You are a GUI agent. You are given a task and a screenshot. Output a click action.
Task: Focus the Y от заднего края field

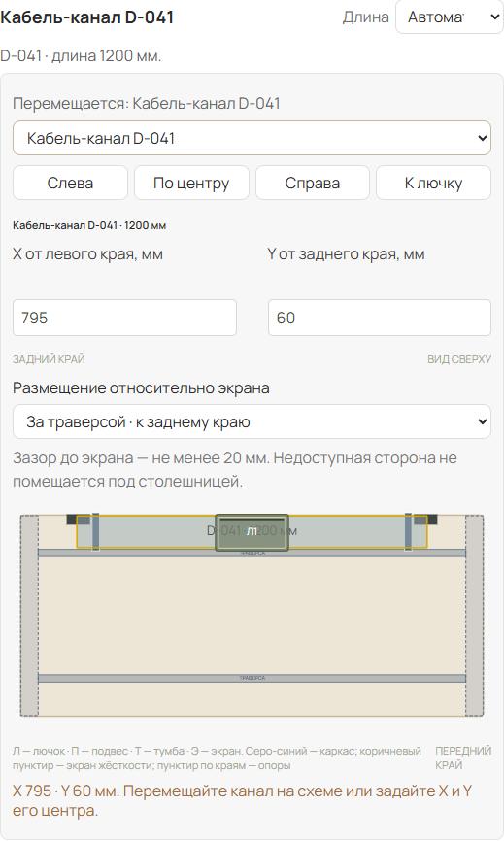(380, 318)
